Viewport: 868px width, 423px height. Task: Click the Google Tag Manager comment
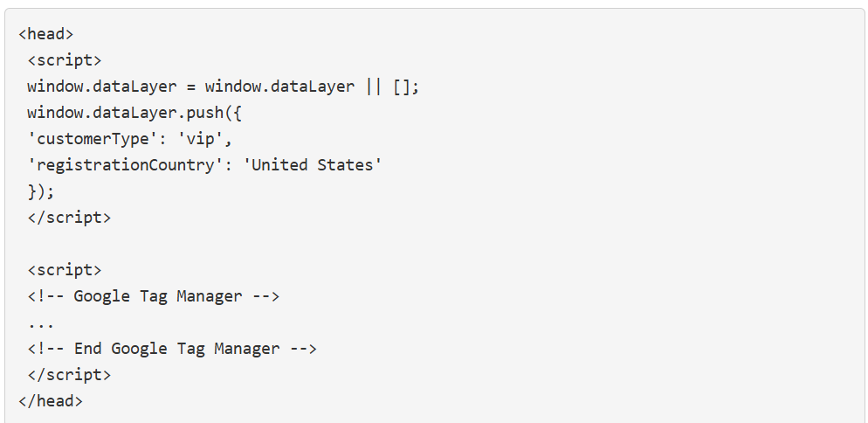[154, 296]
